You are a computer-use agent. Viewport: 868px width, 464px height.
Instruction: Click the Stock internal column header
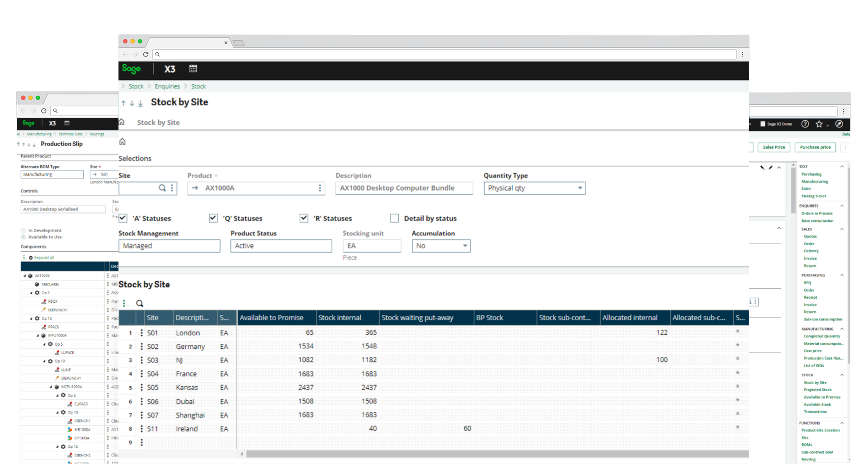tap(347, 318)
